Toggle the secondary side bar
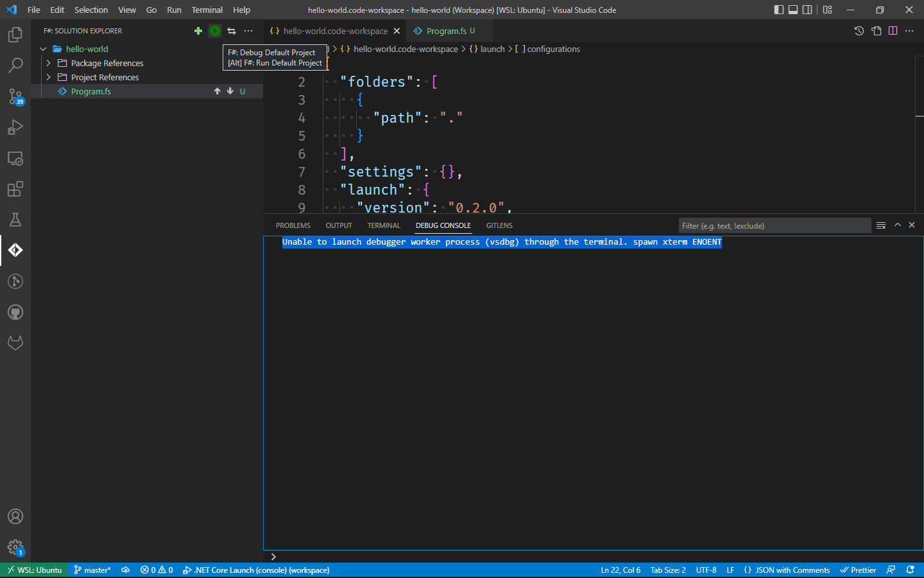 pyautogui.click(x=807, y=10)
